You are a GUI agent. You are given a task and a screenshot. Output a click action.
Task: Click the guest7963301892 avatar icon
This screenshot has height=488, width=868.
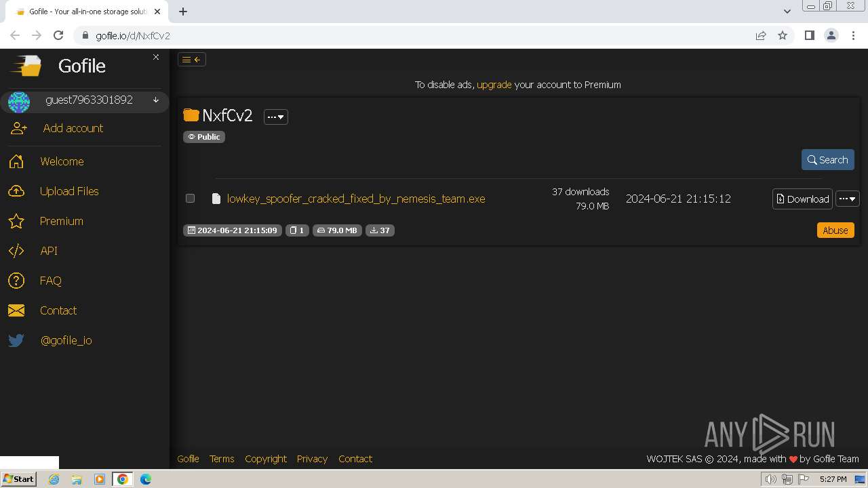click(18, 102)
